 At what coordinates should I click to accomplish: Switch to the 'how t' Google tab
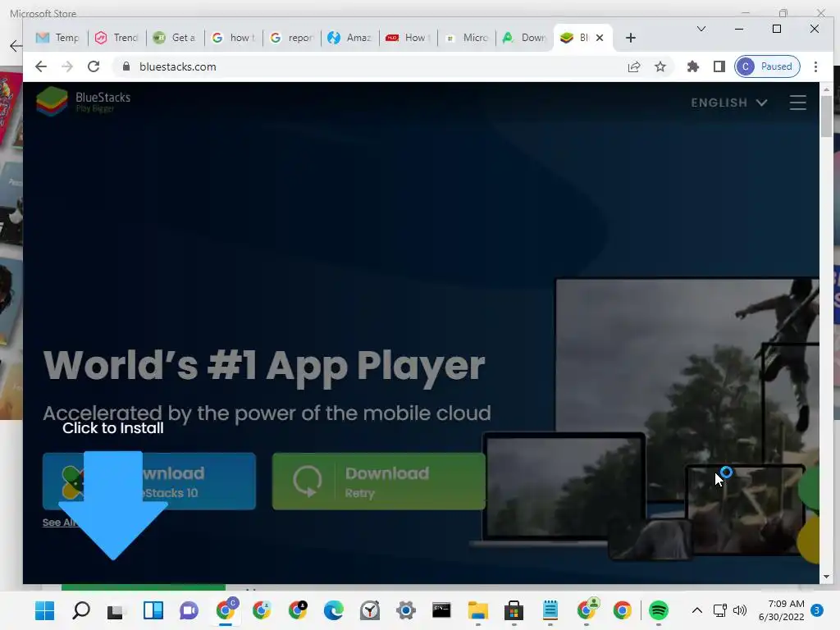(234, 38)
